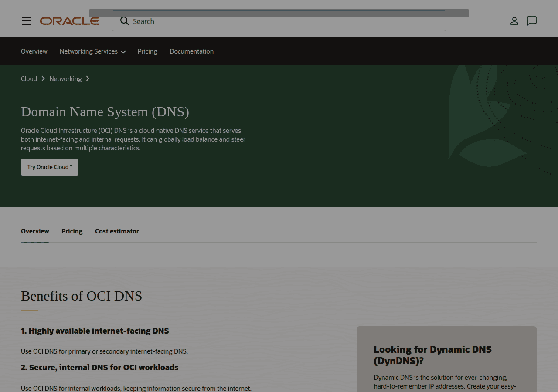Click '1. Highly available internet-facing DNS'

(95, 331)
